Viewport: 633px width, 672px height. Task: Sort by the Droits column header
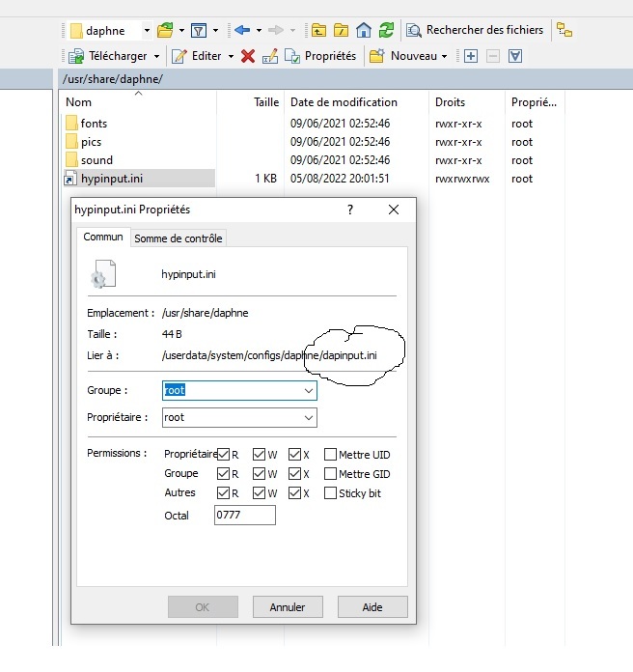point(467,102)
